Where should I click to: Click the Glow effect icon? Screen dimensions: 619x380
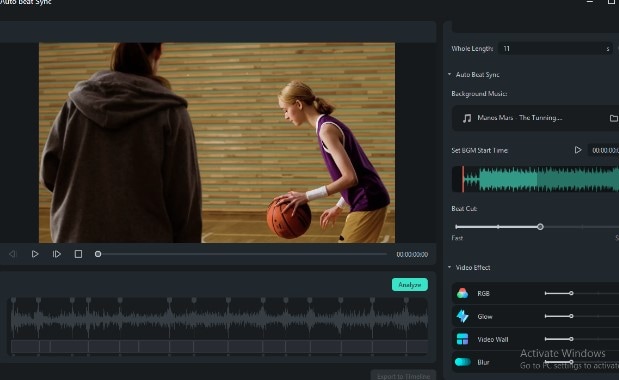pos(462,316)
